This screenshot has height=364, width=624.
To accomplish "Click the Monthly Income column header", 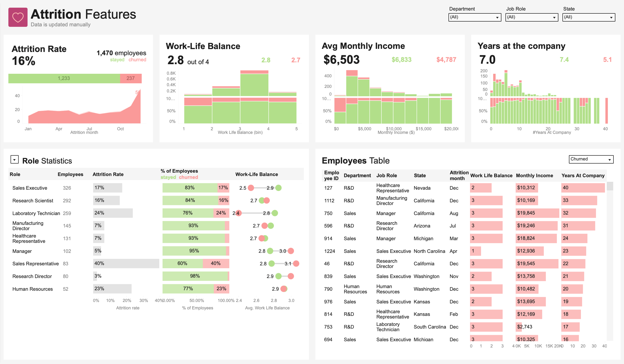I will (534, 176).
